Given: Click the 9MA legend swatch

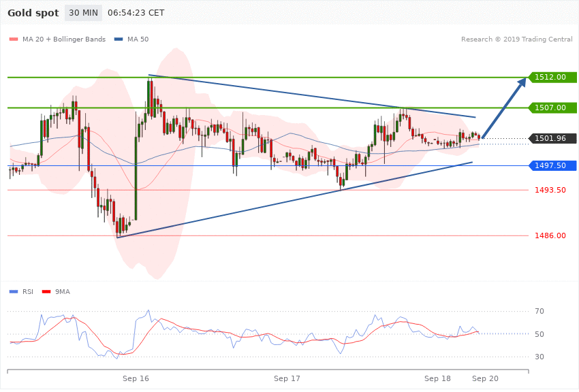Looking at the screenshot, I should tap(46, 292).
